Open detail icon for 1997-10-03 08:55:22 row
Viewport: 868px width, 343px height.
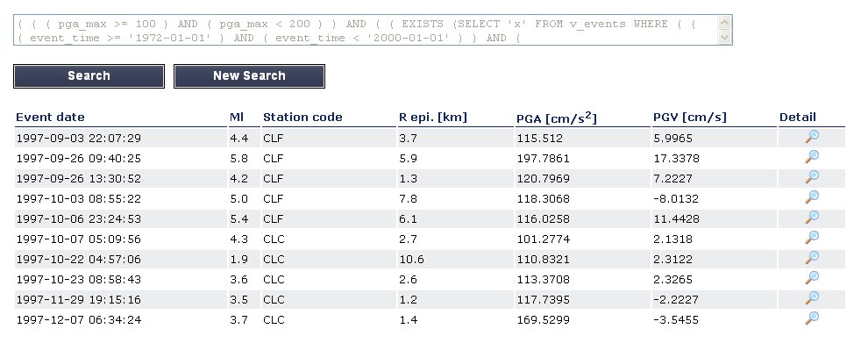coord(812,197)
